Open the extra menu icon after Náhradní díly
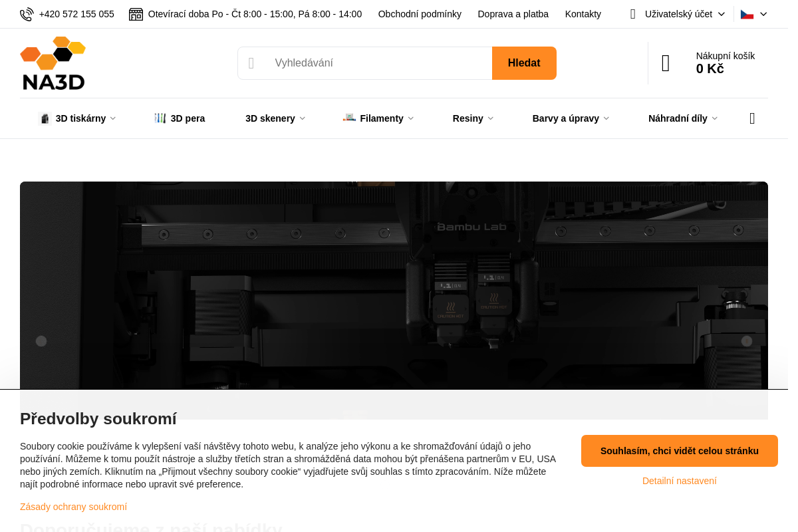This screenshot has width=798, height=532. pos(752,118)
